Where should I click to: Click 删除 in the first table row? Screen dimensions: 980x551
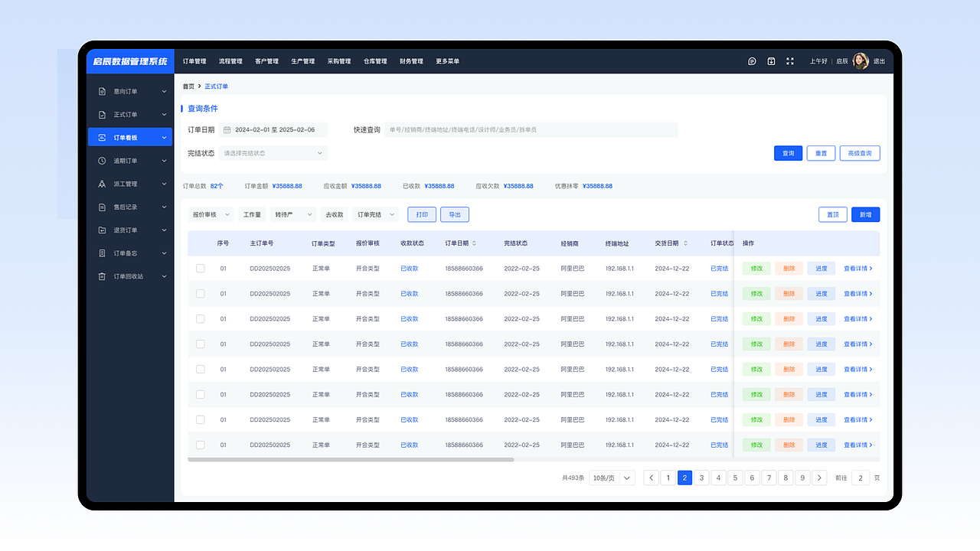pyautogui.click(x=789, y=269)
